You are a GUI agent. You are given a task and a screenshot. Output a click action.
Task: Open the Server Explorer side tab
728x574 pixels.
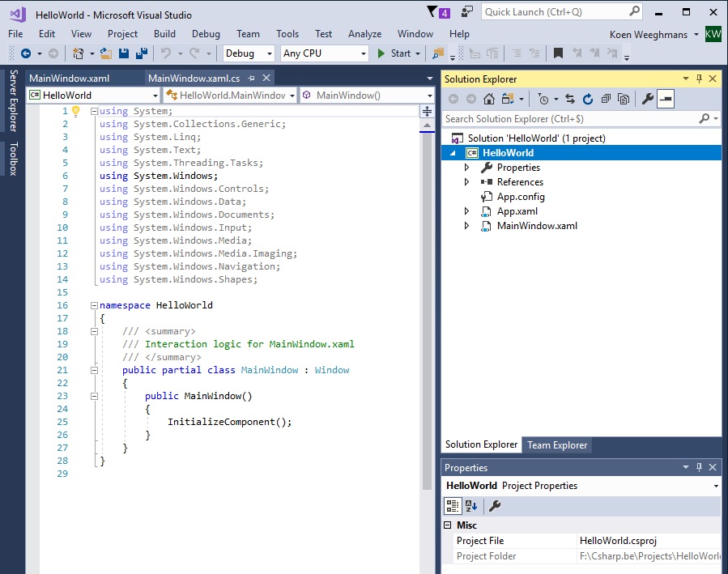point(14,100)
